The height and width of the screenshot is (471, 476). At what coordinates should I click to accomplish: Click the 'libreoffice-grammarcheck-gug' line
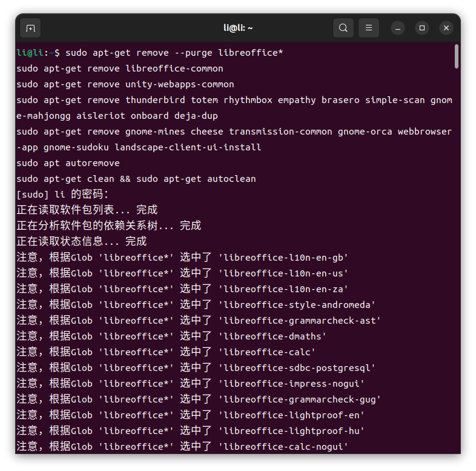pyautogui.click(x=199, y=399)
